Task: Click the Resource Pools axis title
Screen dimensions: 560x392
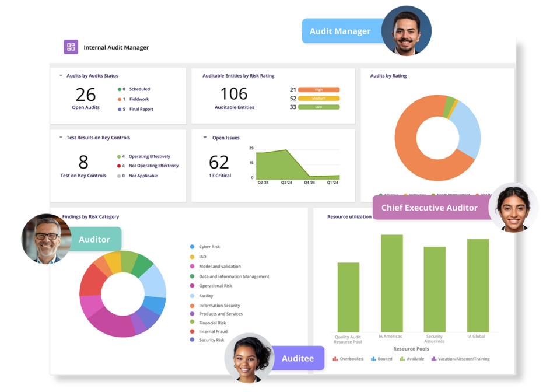Action: (x=411, y=349)
